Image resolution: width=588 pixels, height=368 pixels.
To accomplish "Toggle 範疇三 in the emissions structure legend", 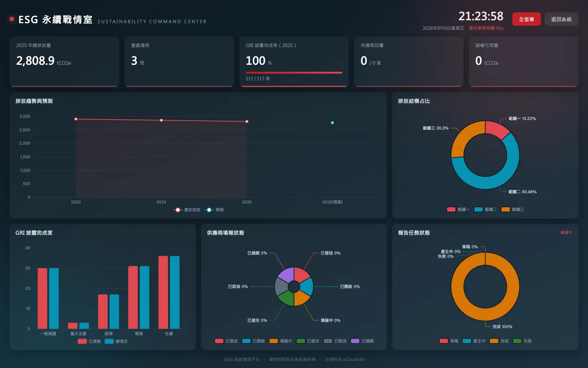I will [513, 209].
